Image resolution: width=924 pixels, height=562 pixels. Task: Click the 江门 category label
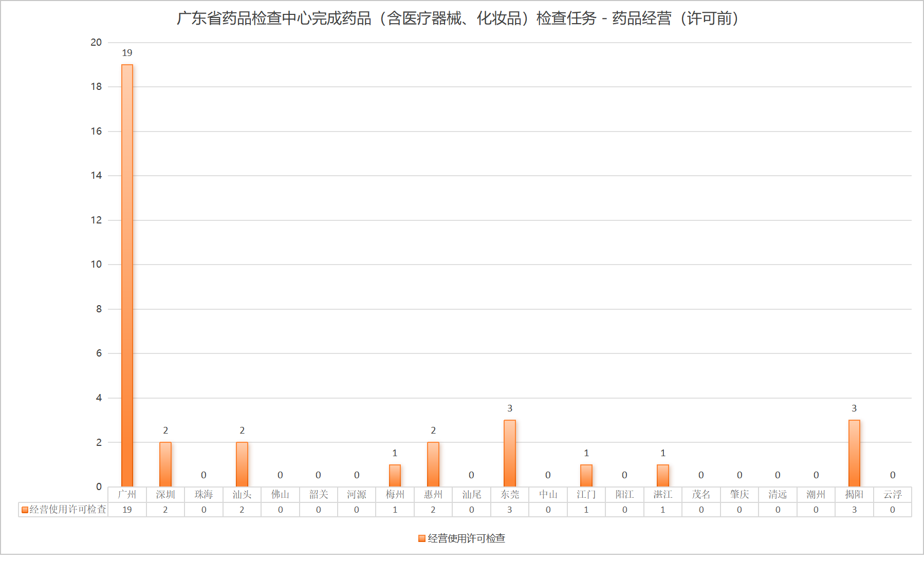click(x=586, y=494)
